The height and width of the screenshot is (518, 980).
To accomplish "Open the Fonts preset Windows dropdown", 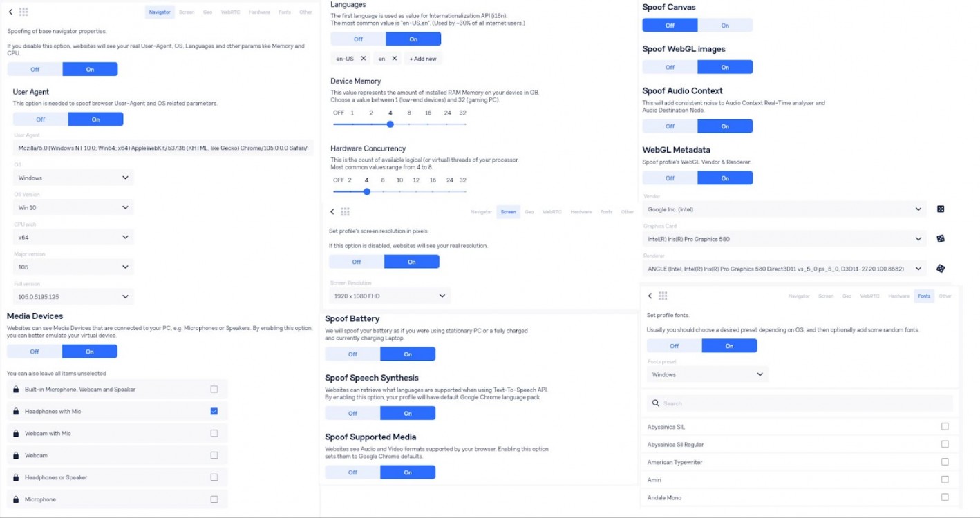I will (x=707, y=374).
